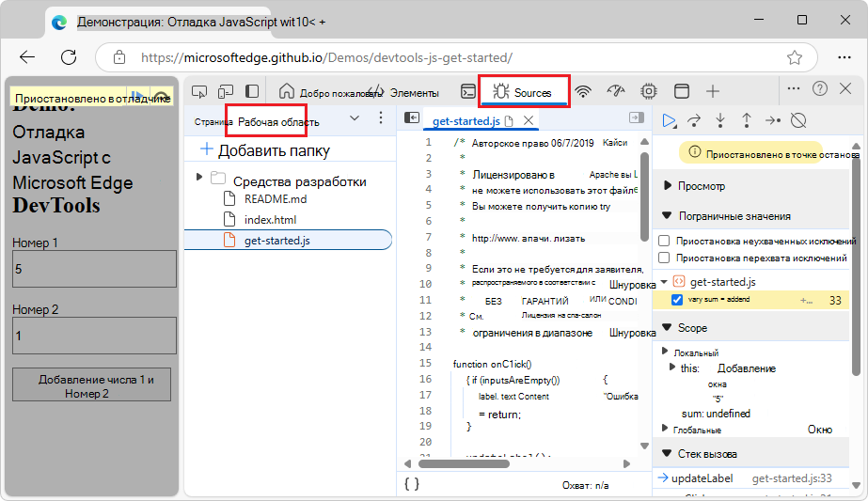Enable pause on caught exceptions

point(664,258)
